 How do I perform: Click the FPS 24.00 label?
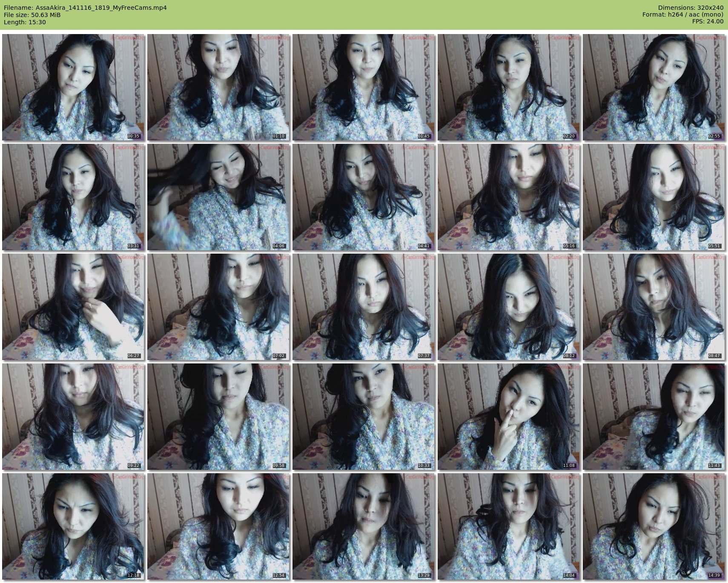tap(708, 21)
